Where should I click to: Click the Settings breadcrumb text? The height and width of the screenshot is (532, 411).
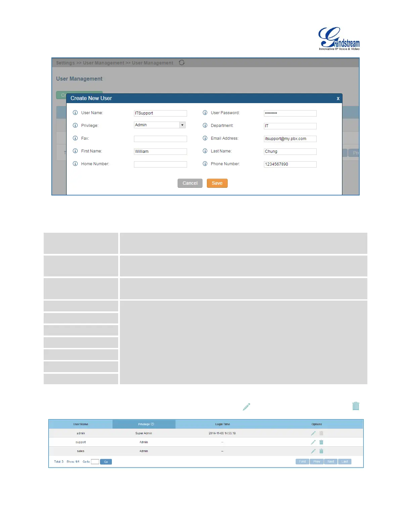(x=65, y=63)
